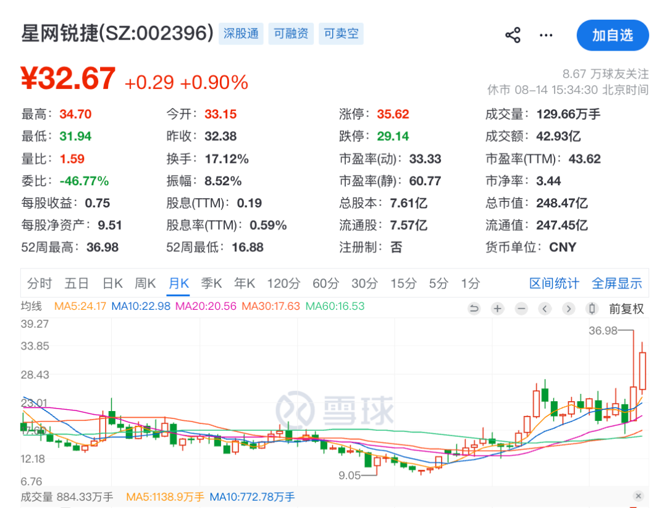Click the 市盈率(TTM) value 43.62
Image resolution: width=667 pixels, height=508 pixels.
tap(584, 159)
